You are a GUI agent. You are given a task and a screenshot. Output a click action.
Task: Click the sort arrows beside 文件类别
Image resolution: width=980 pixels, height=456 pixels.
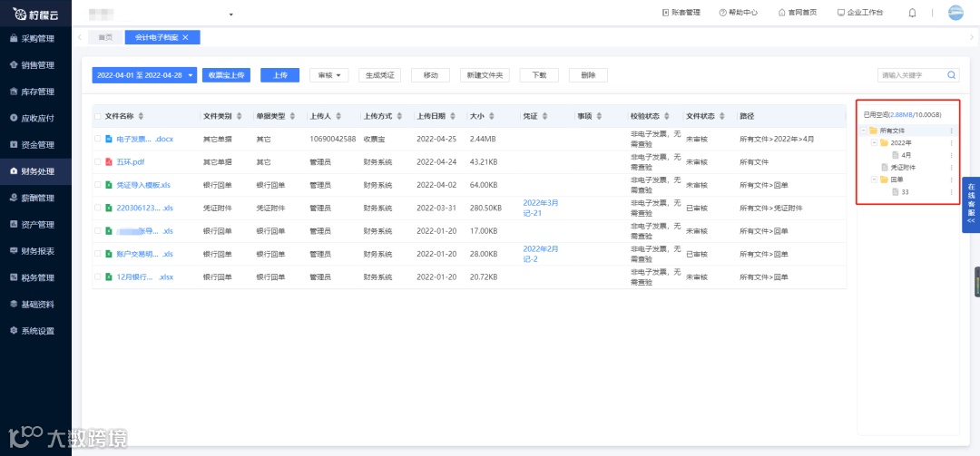coord(239,116)
